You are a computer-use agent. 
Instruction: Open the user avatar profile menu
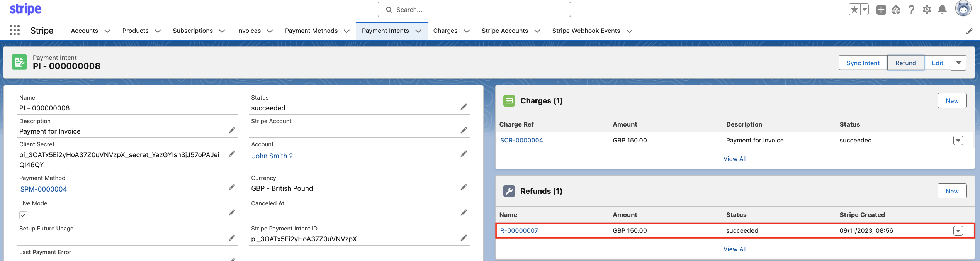pyautogui.click(x=963, y=9)
